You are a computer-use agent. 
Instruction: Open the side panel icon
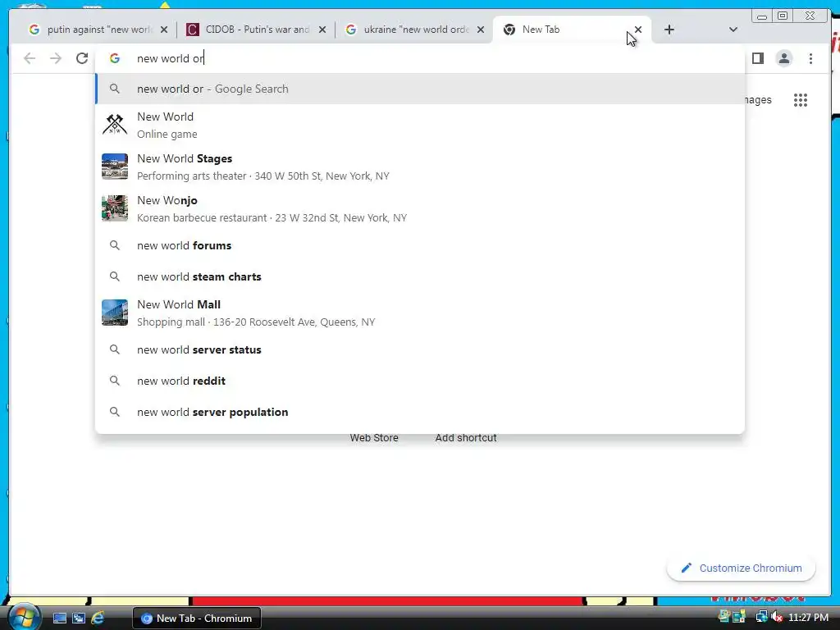pyautogui.click(x=757, y=58)
